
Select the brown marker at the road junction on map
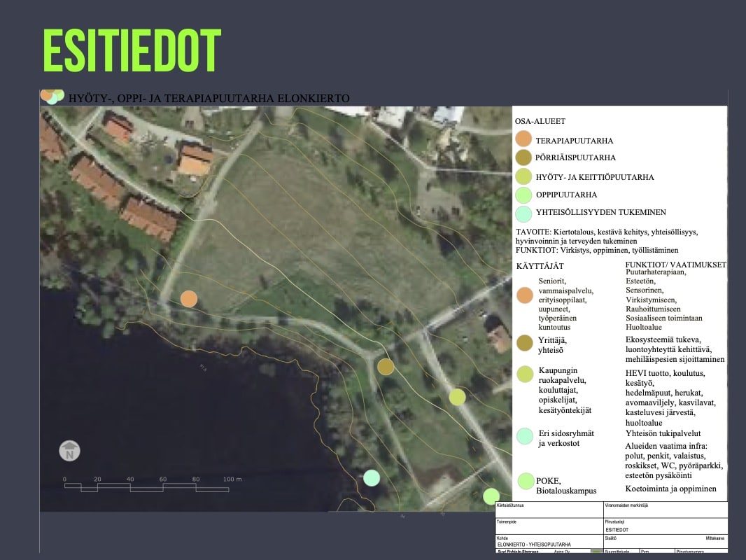[386, 366]
